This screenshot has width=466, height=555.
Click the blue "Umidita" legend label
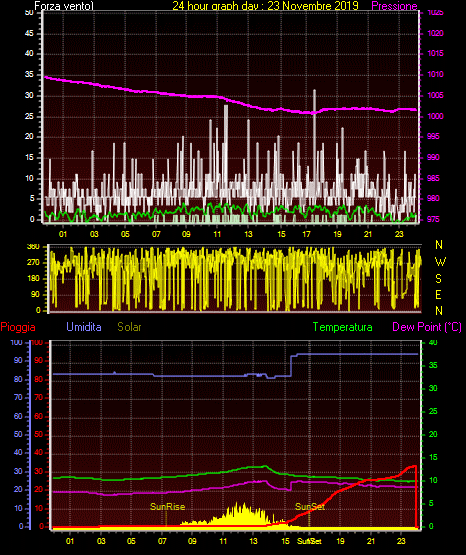(x=84, y=327)
